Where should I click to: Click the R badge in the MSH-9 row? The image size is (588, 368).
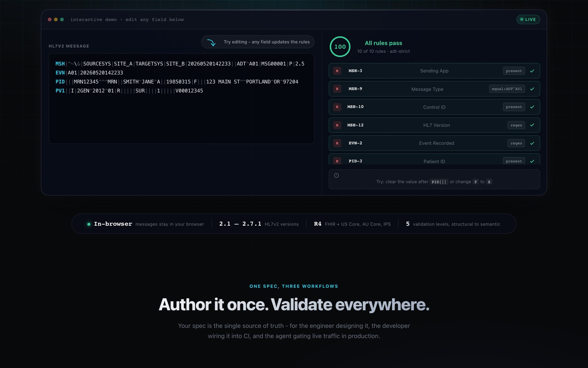[337, 89]
